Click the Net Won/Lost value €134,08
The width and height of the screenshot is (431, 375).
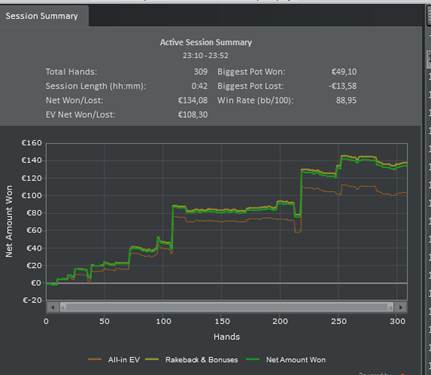[193, 100]
